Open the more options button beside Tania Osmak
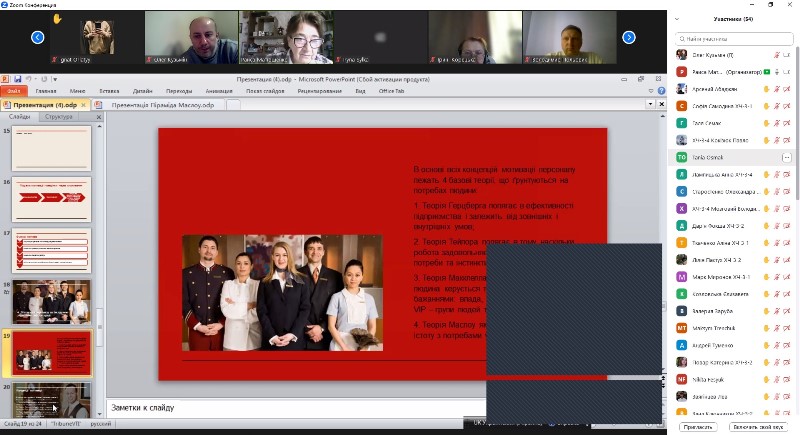 [787, 158]
